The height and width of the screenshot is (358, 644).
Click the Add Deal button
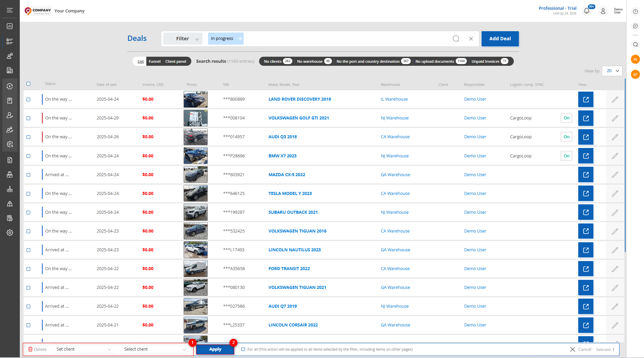tap(500, 39)
